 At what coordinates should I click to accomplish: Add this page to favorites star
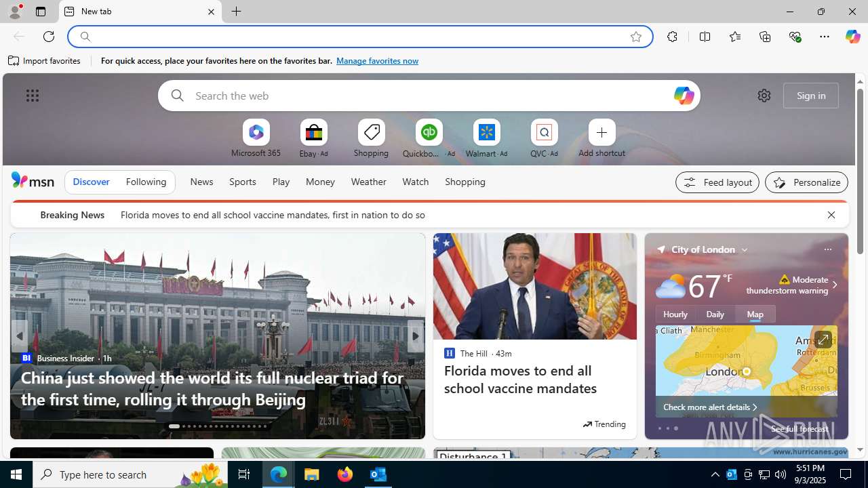click(636, 37)
